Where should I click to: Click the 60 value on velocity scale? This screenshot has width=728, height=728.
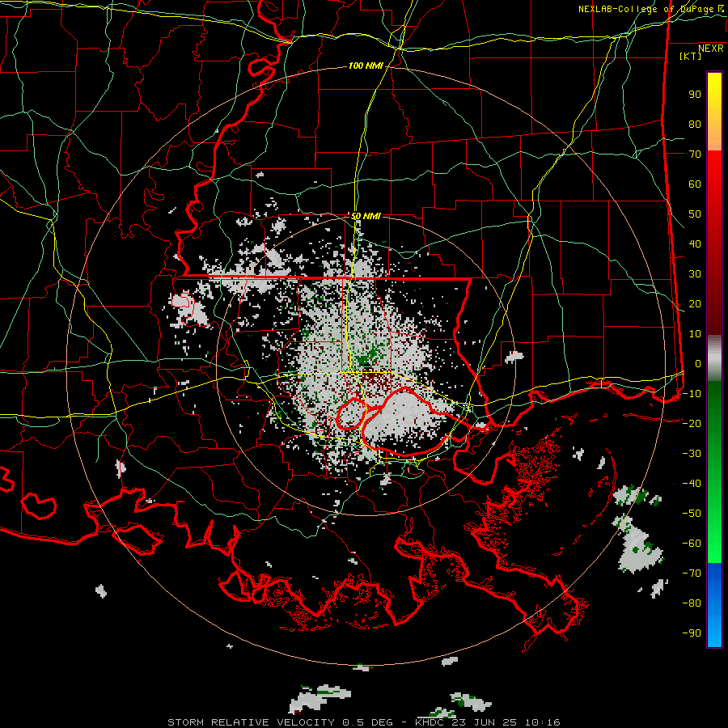click(x=695, y=184)
